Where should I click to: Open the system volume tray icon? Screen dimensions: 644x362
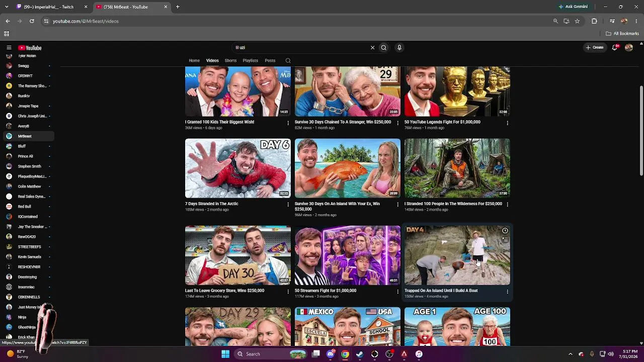(x=610, y=354)
